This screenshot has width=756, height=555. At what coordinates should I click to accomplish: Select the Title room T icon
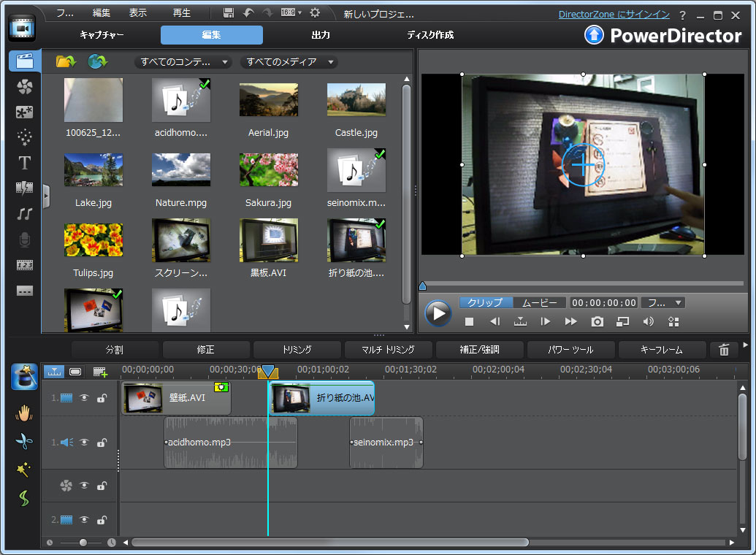(x=24, y=163)
